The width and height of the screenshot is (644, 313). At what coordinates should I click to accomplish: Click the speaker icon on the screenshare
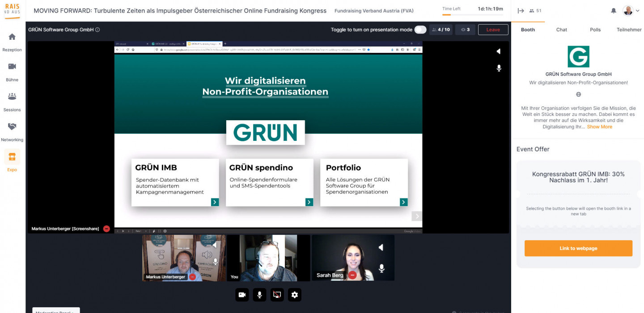pyautogui.click(x=499, y=51)
